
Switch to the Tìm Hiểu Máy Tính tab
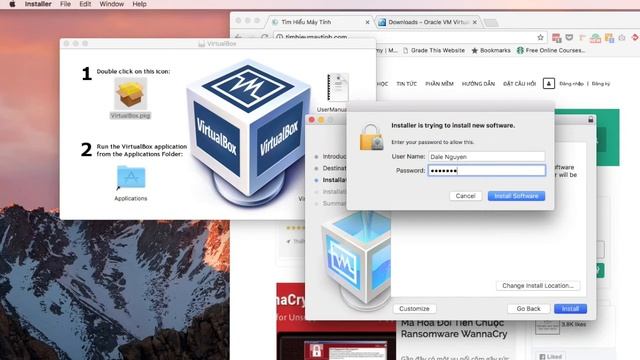pos(320,22)
